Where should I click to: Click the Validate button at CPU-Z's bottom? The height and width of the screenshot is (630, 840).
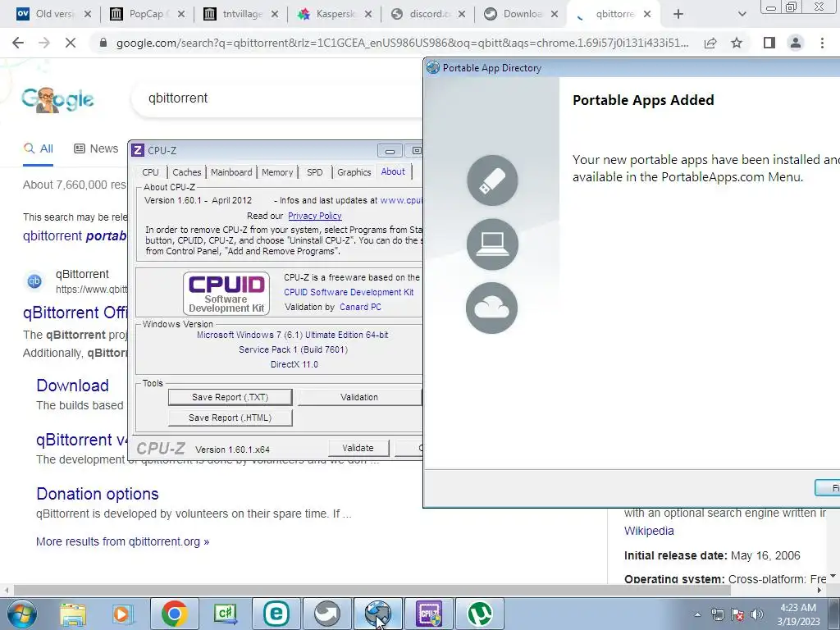coord(358,449)
